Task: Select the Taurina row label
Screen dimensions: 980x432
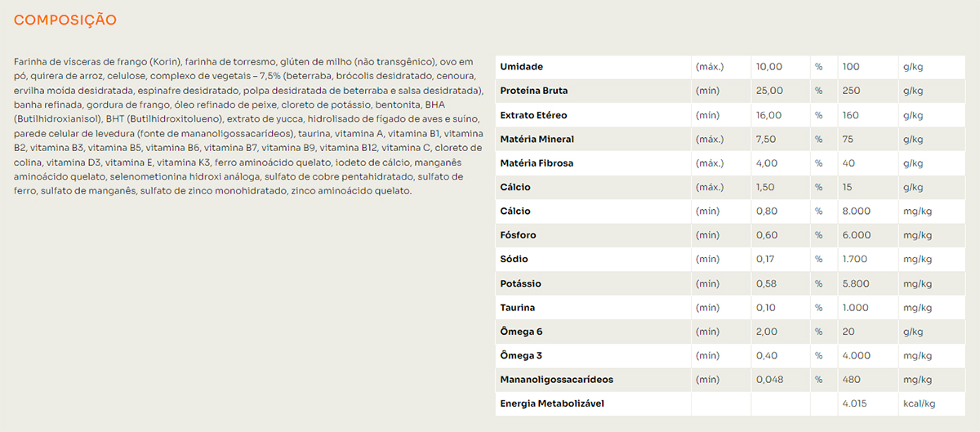Action: [x=518, y=308]
